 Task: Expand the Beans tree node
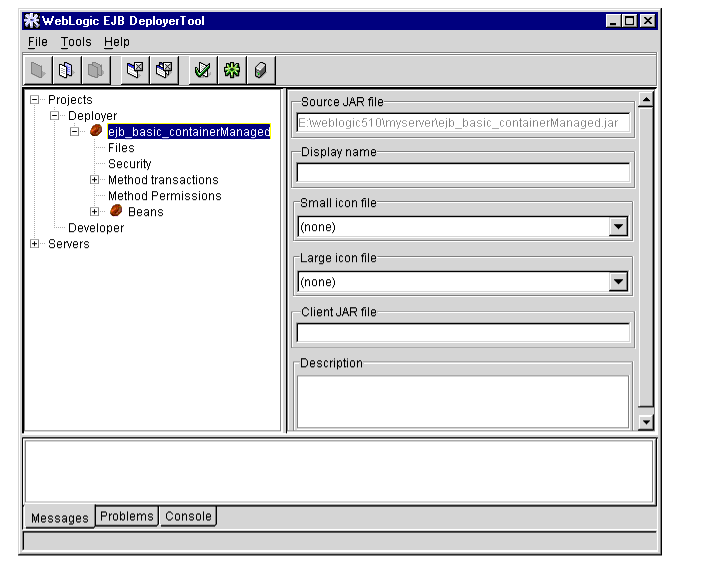click(95, 211)
